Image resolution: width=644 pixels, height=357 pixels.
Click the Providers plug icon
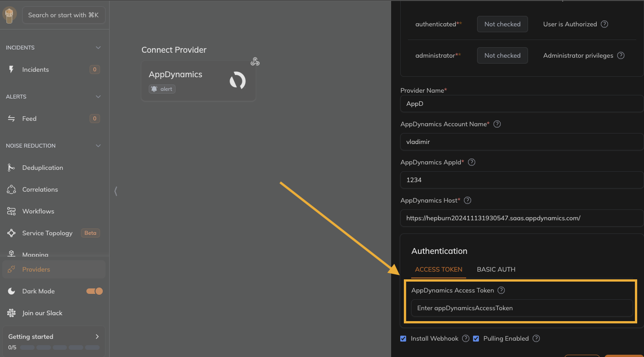point(11,269)
